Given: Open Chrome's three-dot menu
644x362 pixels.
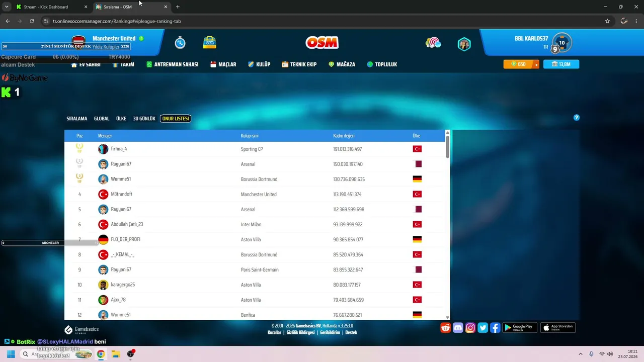Looking at the screenshot, I should (636, 21).
